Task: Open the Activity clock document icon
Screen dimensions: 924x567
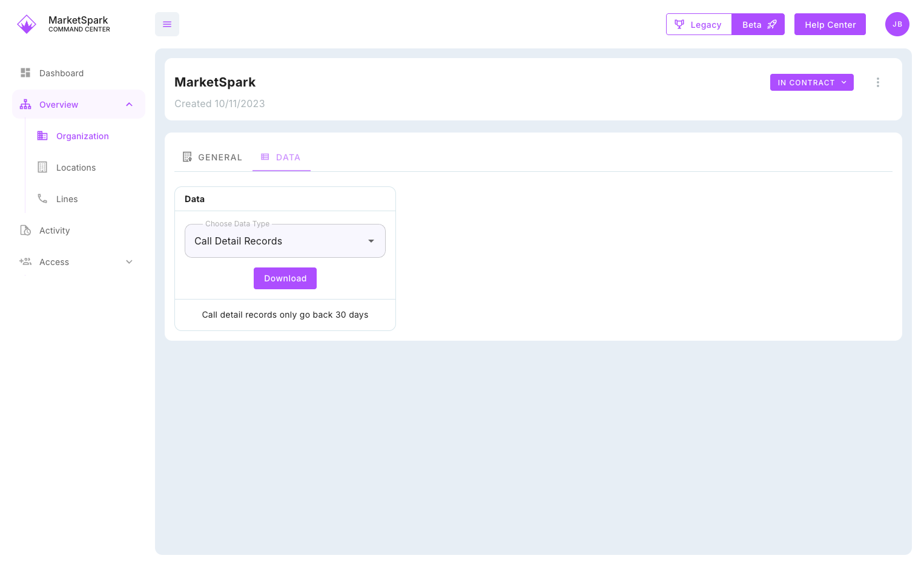Action: coord(25,231)
